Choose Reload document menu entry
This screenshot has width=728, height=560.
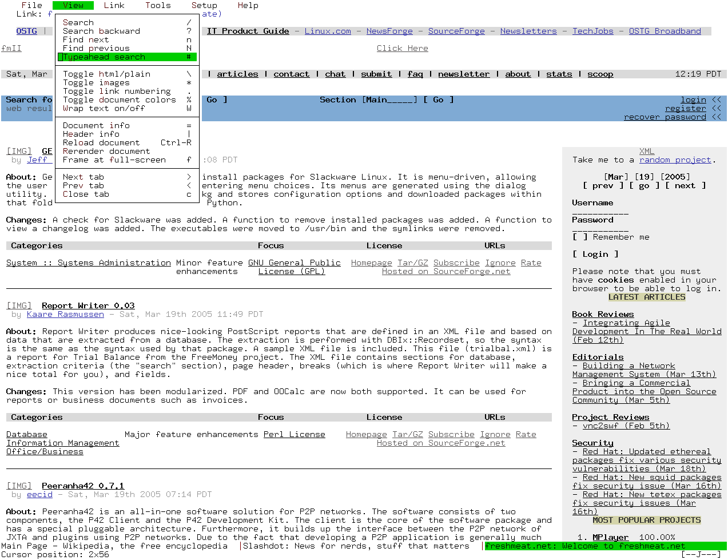tap(127, 143)
